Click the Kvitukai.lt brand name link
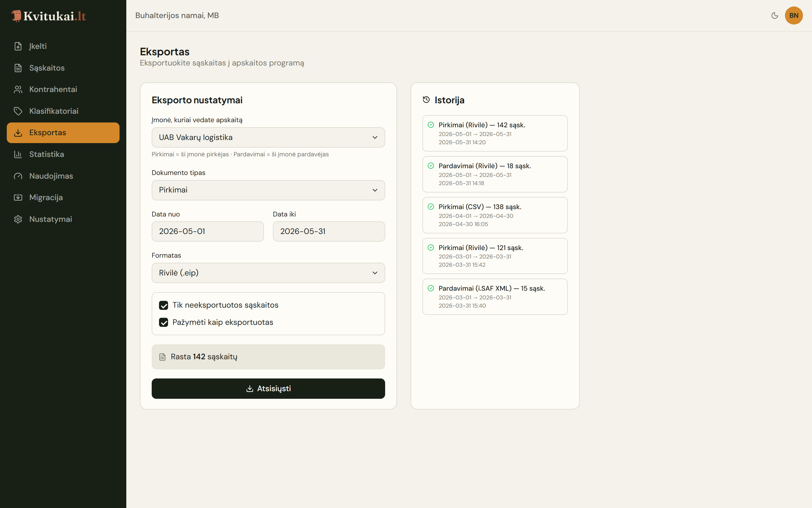This screenshot has height=508, width=812. [x=55, y=16]
